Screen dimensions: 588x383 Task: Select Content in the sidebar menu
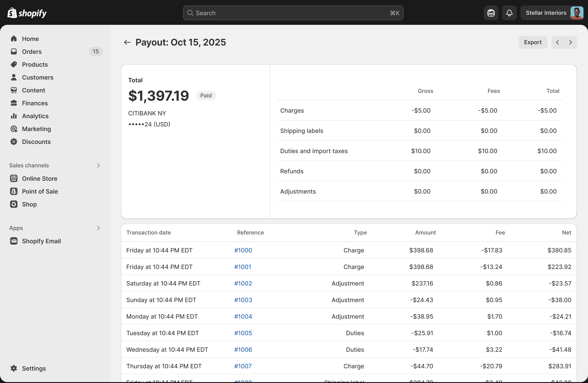(33, 90)
